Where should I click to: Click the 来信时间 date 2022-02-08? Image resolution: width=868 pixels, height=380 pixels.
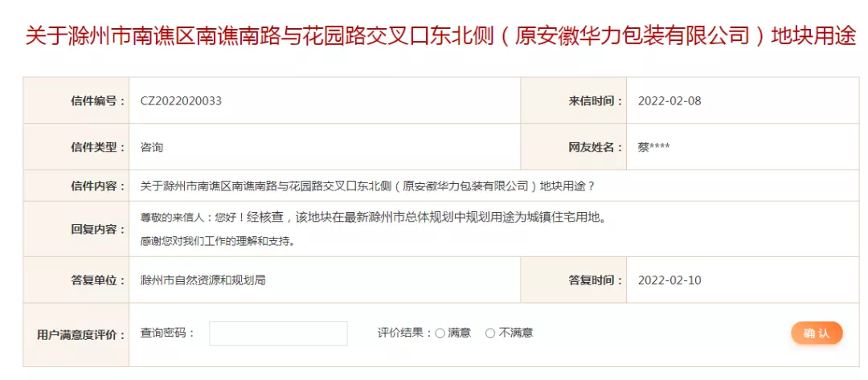(x=669, y=101)
